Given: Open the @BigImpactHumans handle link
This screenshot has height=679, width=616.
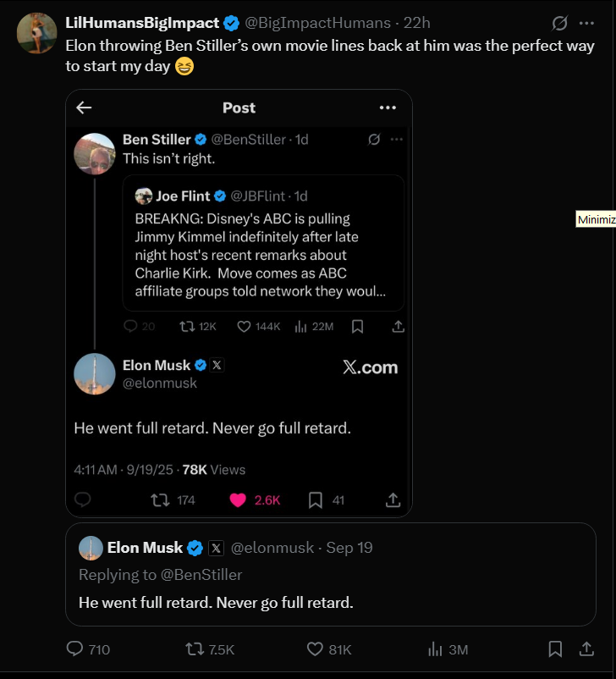Looking at the screenshot, I should pyautogui.click(x=318, y=23).
